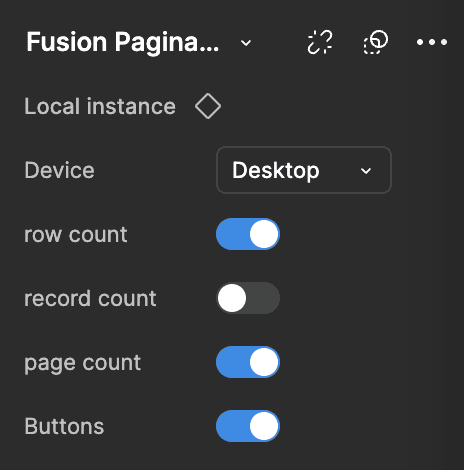Disable the row count toggle
This screenshot has width=464, height=470.
248,234
